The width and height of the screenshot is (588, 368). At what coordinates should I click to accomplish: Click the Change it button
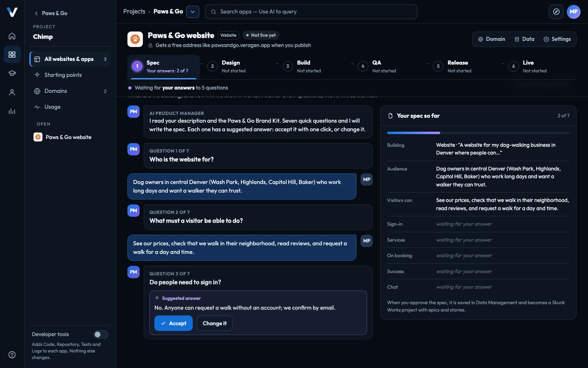(215, 323)
